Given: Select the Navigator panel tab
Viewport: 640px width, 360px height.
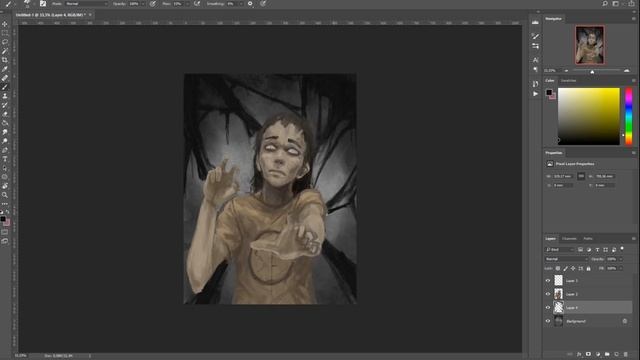Looking at the screenshot, I should coord(553,19).
